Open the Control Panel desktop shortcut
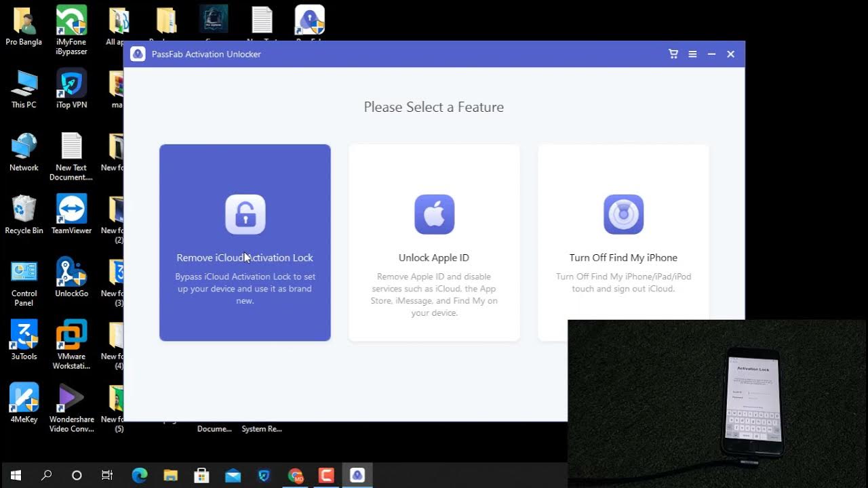 [24, 283]
